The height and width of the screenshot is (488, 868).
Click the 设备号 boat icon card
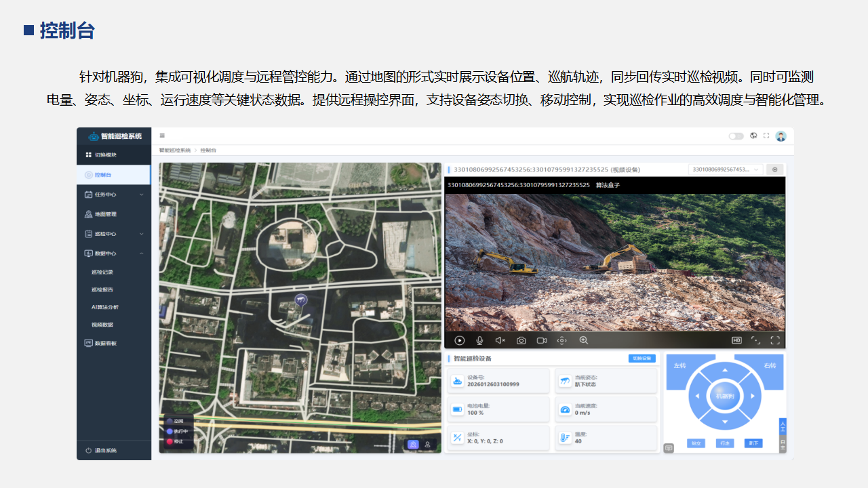coord(458,381)
